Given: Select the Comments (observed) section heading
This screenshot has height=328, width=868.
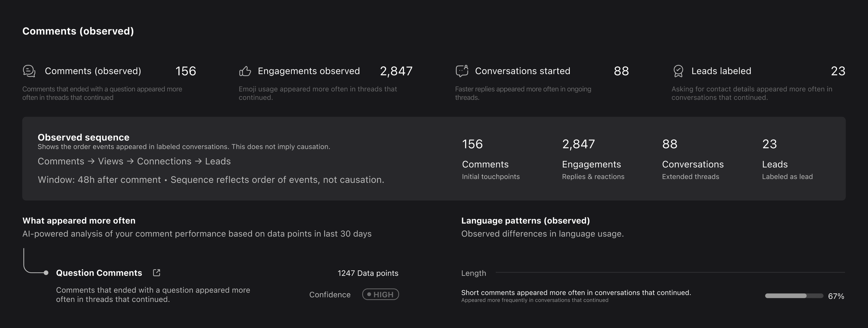Looking at the screenshot, I should pyautogui.click(x=78, y=31).
